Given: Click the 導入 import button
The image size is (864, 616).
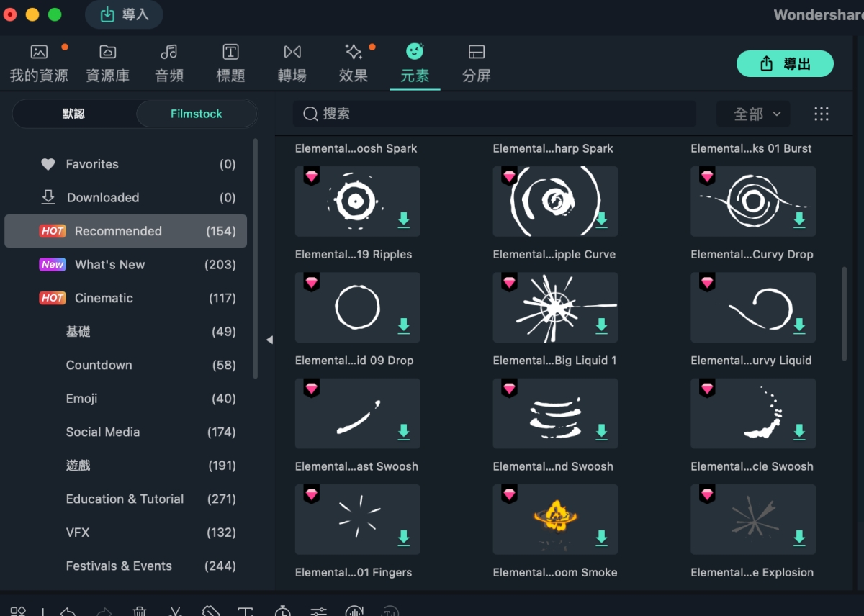Looking at the screenshot, I should click(123, 14).
